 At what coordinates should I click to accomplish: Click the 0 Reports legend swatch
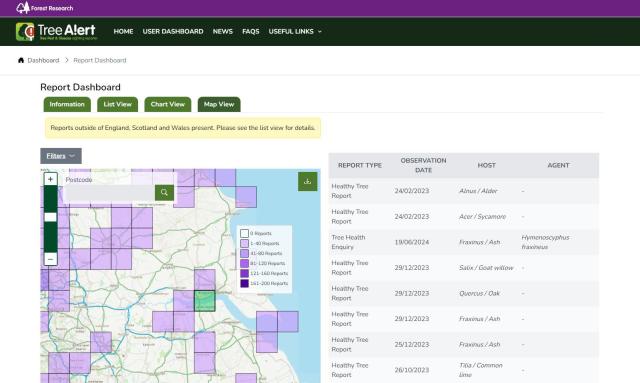(x=244, y=234)
